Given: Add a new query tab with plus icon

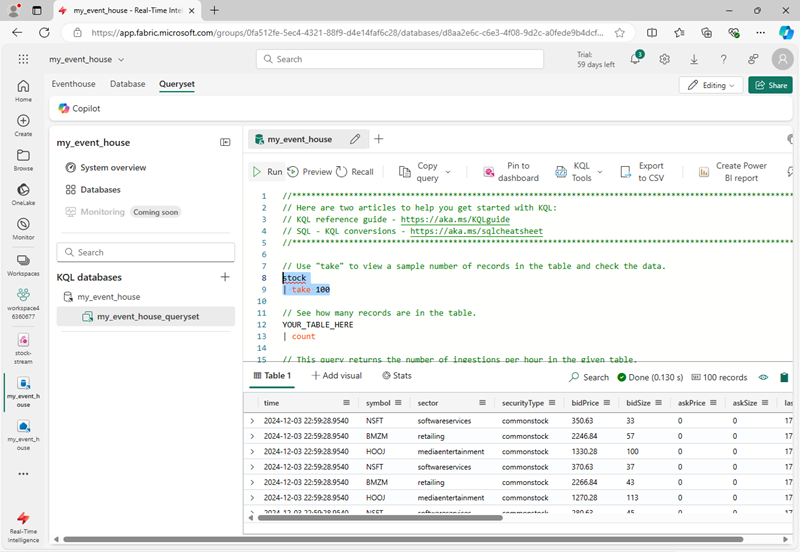Looking at the screenshot, I should coord(379,139).
